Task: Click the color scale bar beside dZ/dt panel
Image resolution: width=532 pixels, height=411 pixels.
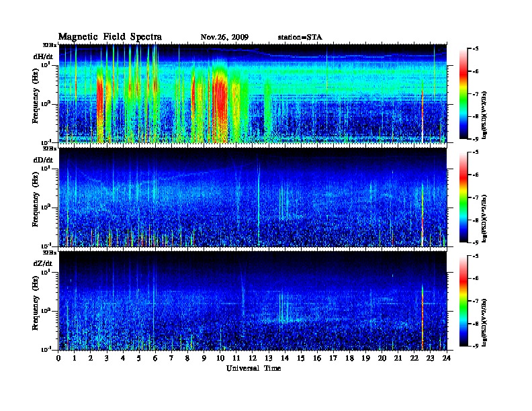Action: tap(463, 301)
